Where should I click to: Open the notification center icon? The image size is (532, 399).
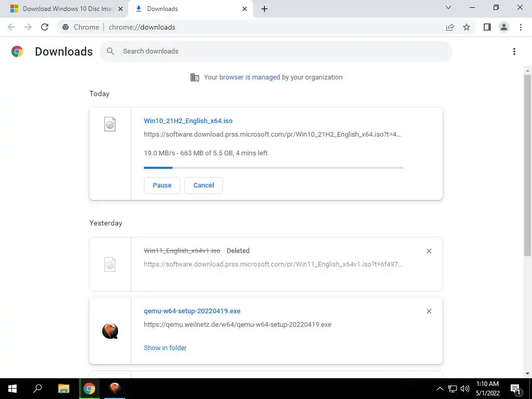515,389
